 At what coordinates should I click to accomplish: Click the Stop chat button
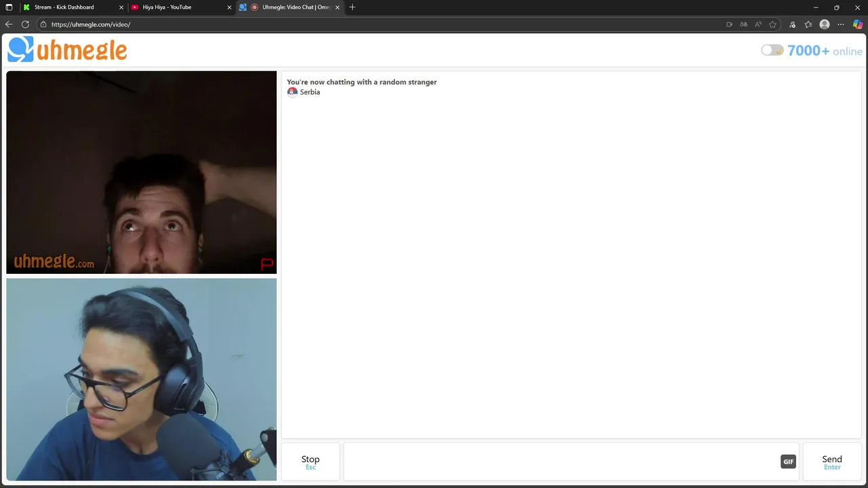coord(311,462)
